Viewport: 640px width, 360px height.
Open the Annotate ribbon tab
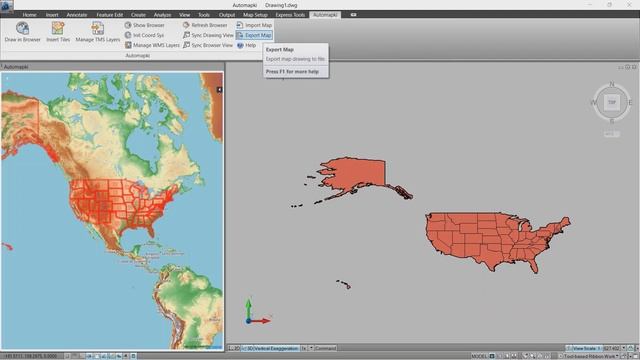(77, 15)
